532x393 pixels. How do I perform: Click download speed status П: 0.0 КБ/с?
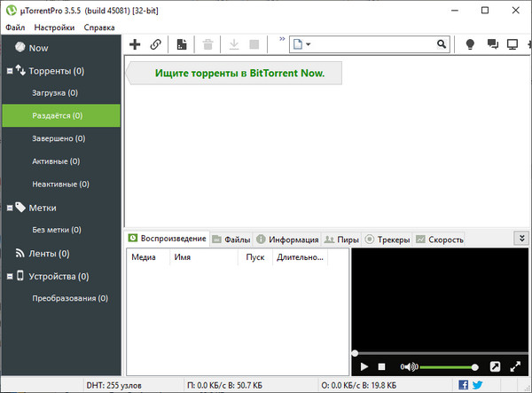tap(224, 386)
